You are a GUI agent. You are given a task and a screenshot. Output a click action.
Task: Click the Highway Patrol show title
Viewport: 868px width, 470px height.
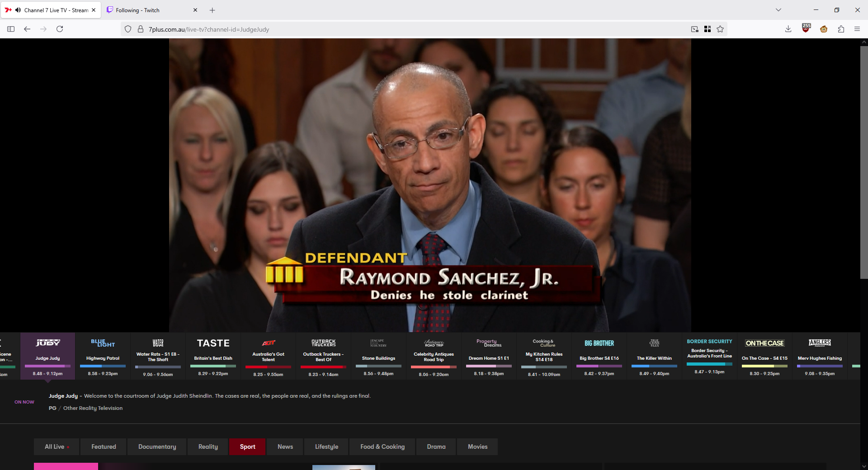point(103,358)
